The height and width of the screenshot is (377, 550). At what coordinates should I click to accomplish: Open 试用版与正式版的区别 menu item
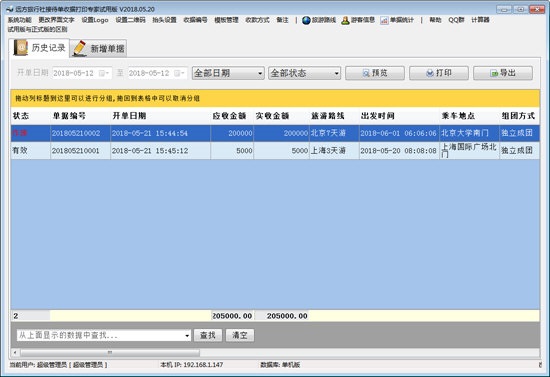coord(37,29)
